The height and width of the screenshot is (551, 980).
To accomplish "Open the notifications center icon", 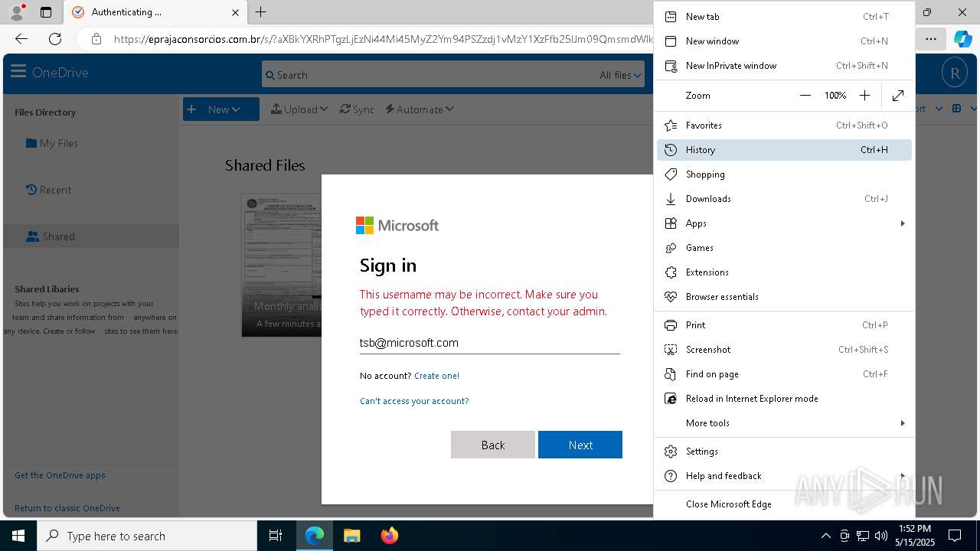I will [955, 536].
